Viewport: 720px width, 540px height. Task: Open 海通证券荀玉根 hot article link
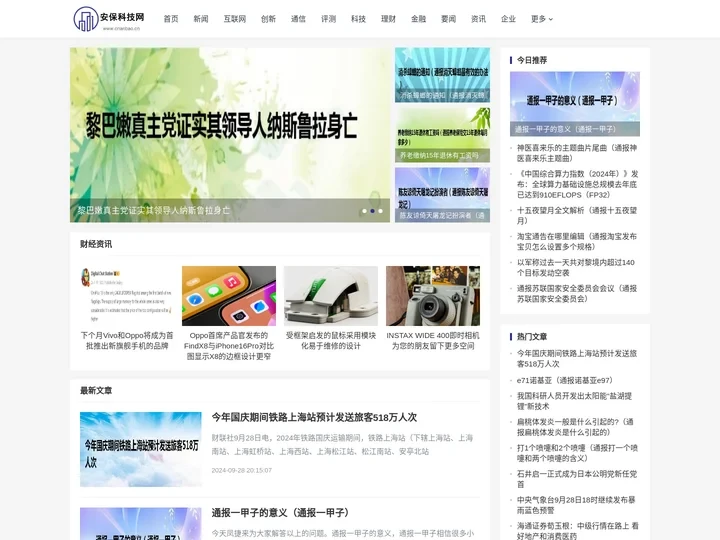(578, 531)
